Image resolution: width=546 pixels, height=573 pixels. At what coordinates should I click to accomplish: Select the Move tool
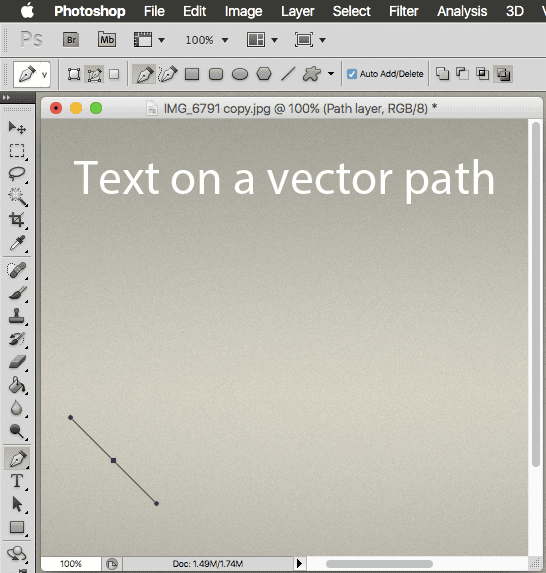(17, 128)
